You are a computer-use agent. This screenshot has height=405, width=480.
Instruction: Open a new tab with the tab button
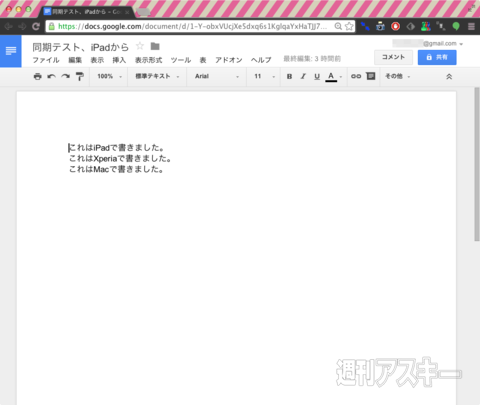[x=144, y=12]
